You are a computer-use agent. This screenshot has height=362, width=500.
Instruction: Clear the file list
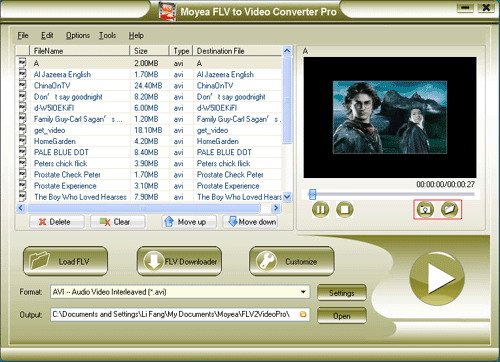coord(118,222)
